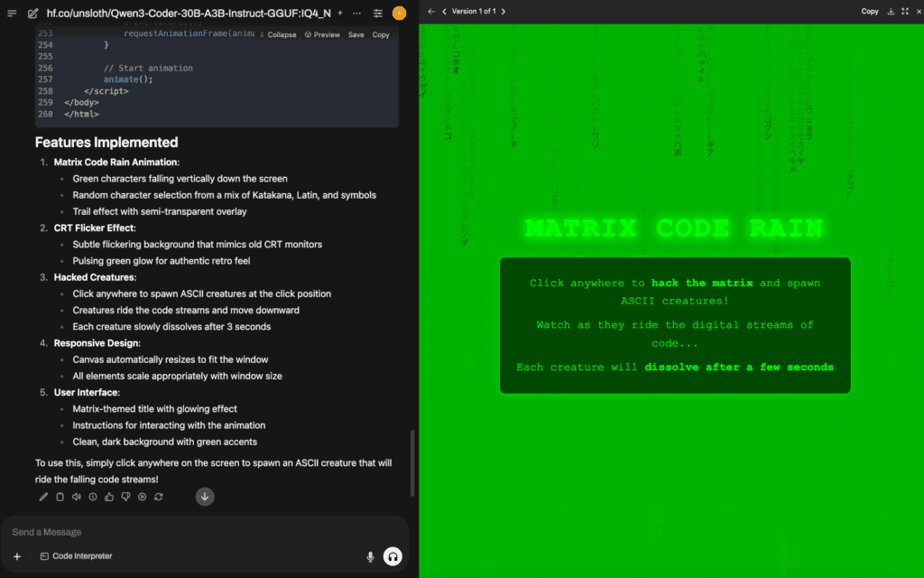
Task: Click the "Hacked Creatures" list item
Action: point(95,277)
